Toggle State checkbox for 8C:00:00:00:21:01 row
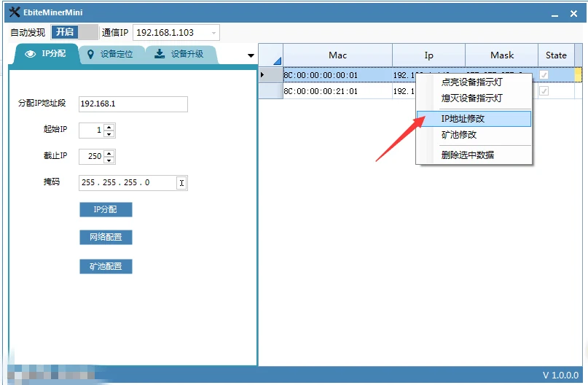 [544, 91]
